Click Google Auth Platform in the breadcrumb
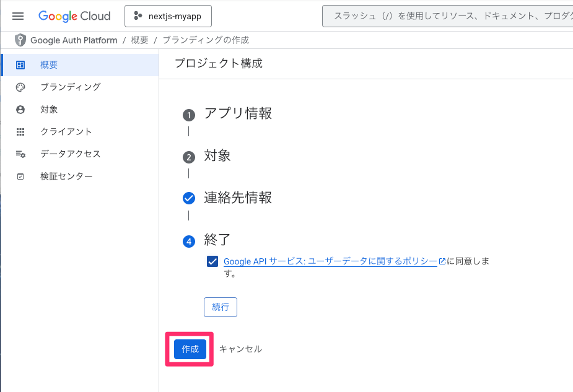Screen dimensions: 573x392 click(x=74, y=40)
